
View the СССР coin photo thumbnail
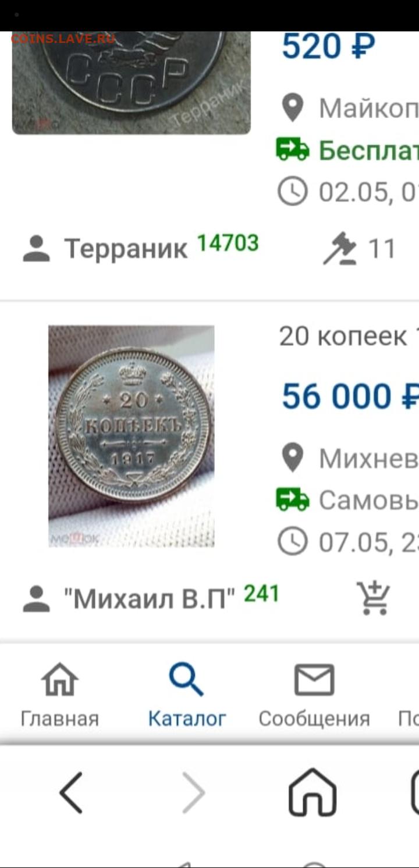132,83
